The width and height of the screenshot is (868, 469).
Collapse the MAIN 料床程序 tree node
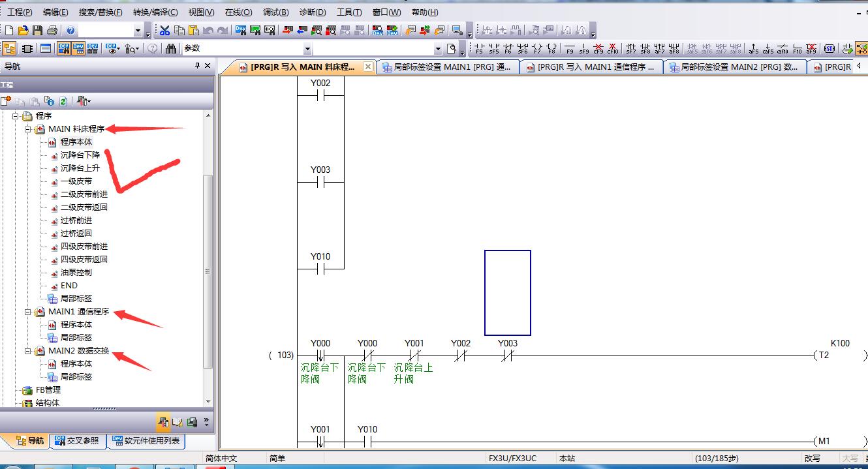point(28,129)
